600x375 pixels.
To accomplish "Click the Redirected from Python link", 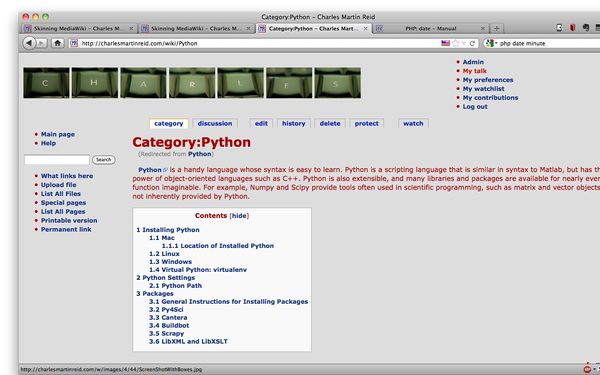I will [199, 154].
